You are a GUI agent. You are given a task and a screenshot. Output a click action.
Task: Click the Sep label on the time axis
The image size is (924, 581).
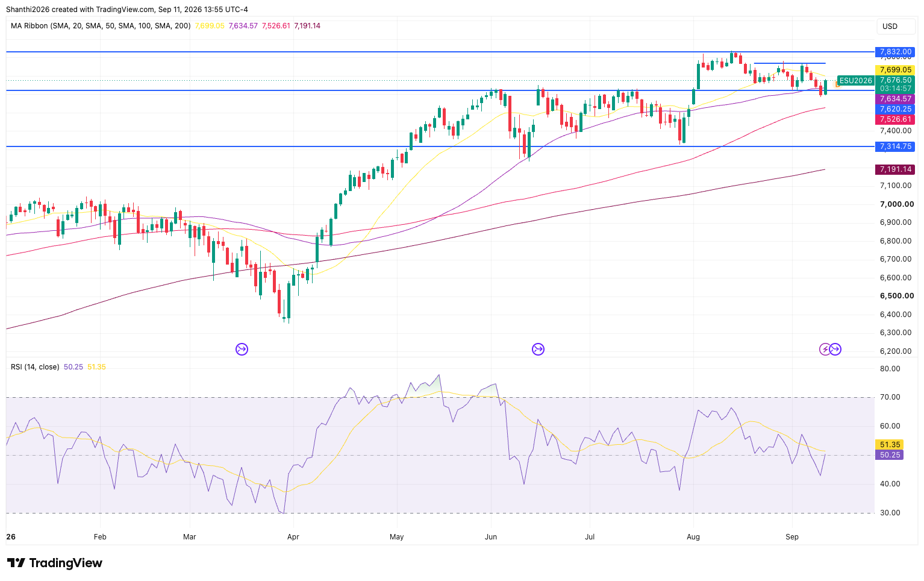click(x=792, y=536)
